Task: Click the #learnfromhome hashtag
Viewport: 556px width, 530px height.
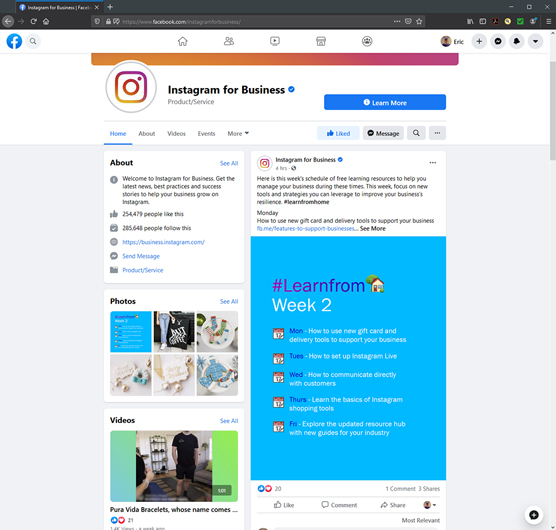Action: 307,202
